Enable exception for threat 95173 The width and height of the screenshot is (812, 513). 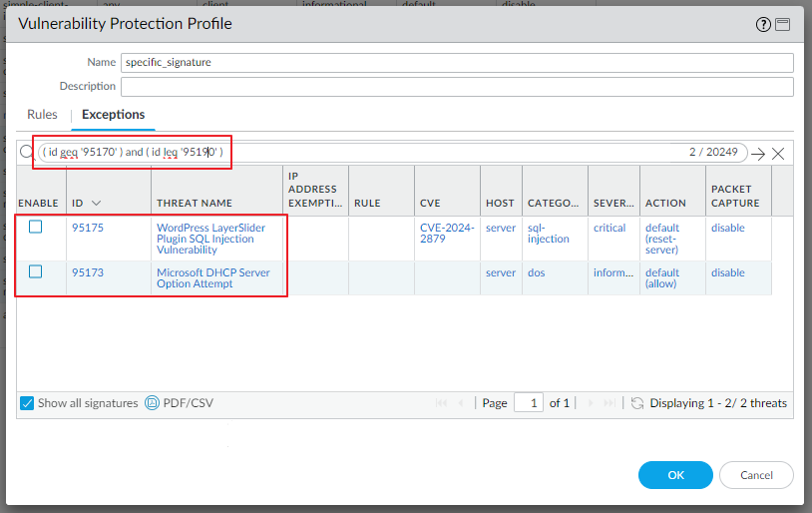point(35,271)
